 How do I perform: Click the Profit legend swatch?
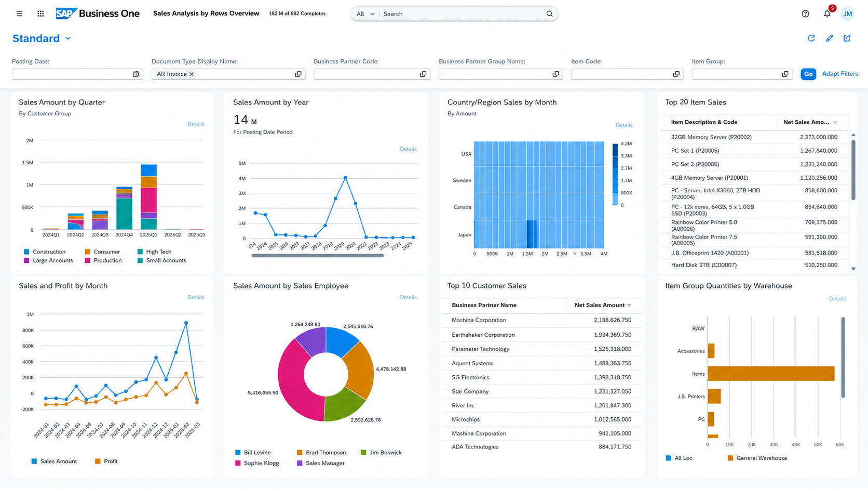[98, 461]
